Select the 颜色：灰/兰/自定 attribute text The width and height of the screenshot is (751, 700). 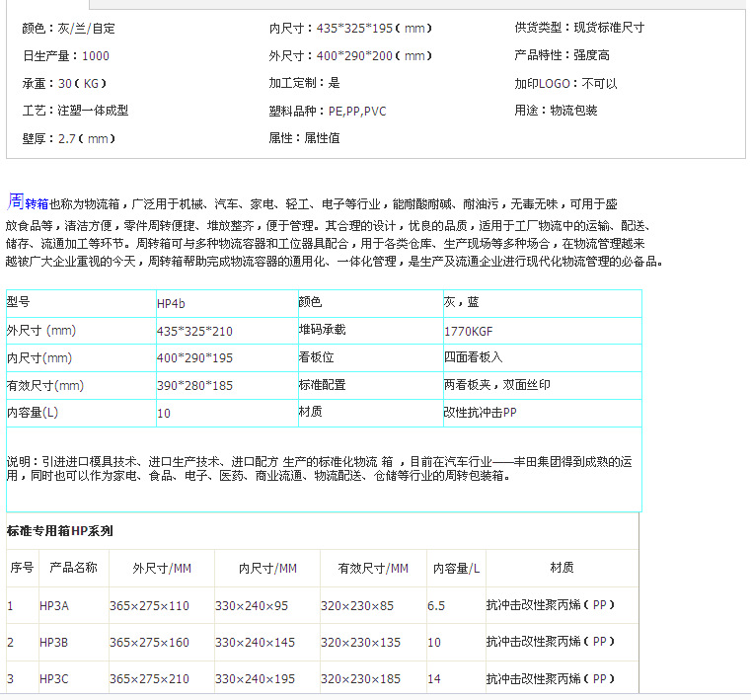(68, 29)
